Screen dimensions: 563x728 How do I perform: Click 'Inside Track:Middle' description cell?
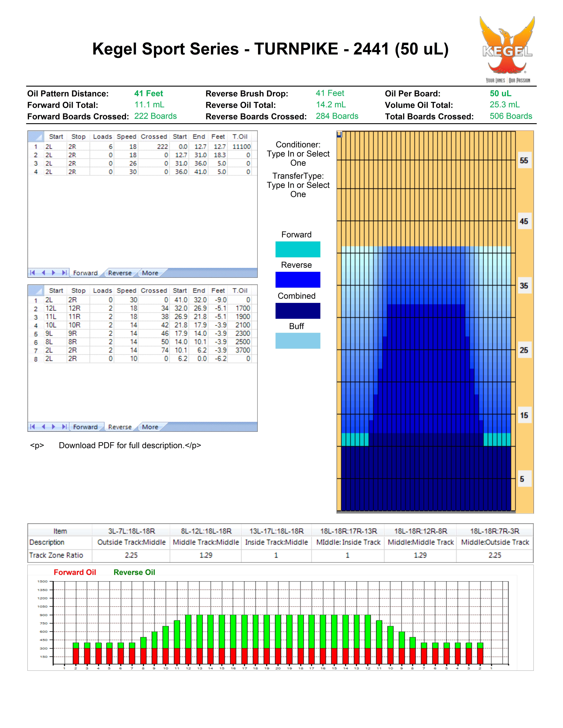pos(277,542)
